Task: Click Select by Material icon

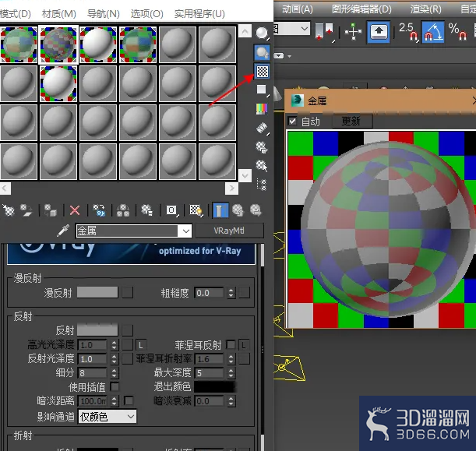Action: pos(262,166)
